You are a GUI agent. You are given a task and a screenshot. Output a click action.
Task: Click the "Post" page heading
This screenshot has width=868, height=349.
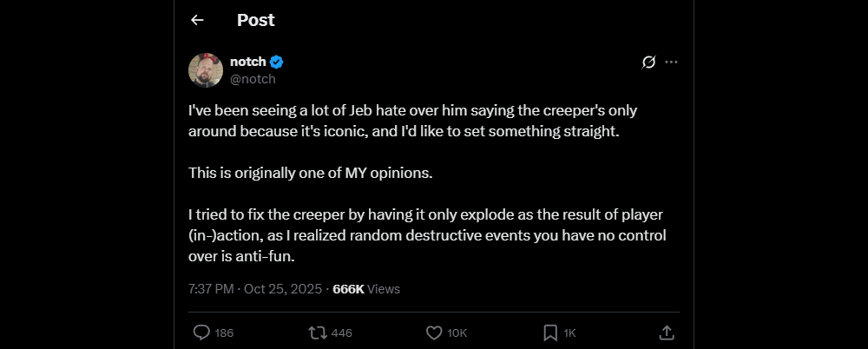pyautogui.click(x=255, y=20)
